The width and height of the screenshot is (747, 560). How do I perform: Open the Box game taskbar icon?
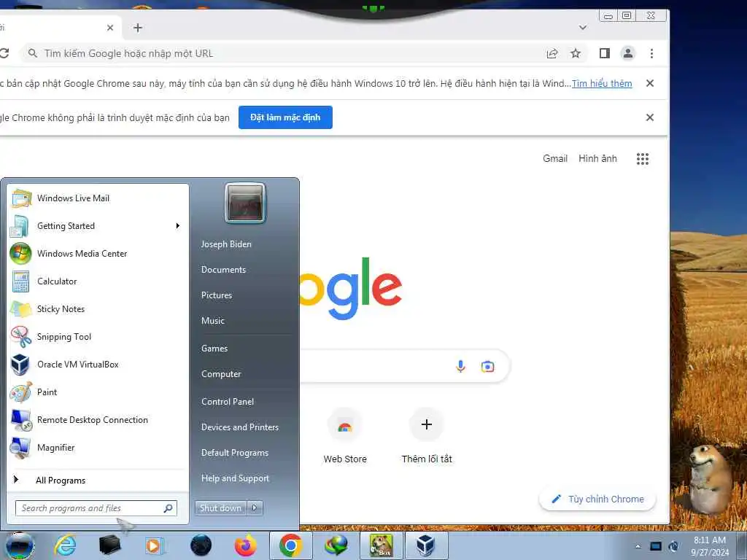pos(382,545)
